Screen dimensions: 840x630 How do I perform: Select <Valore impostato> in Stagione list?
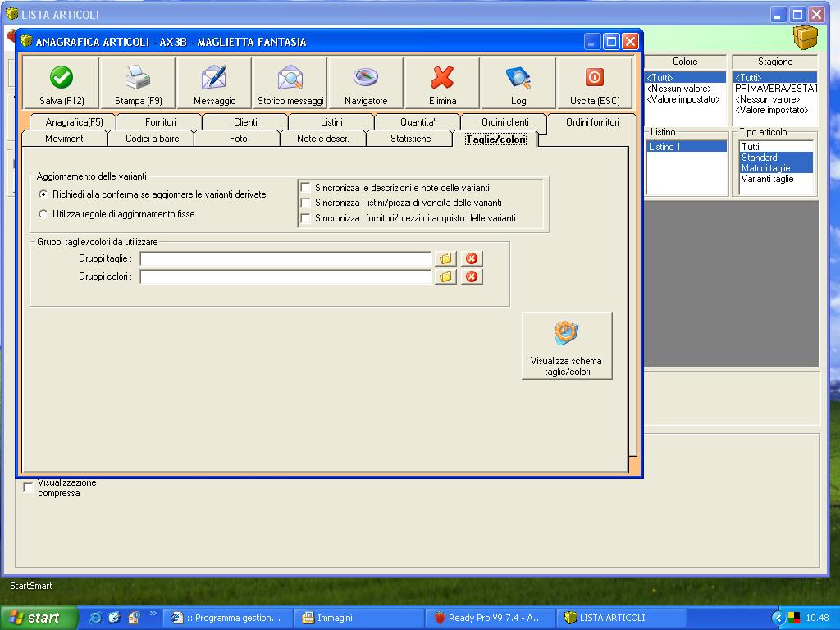(x=774, y=110)
